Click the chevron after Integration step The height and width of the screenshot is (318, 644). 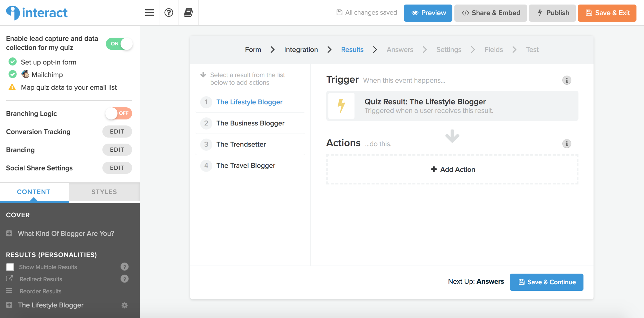(x=329, y=49)
